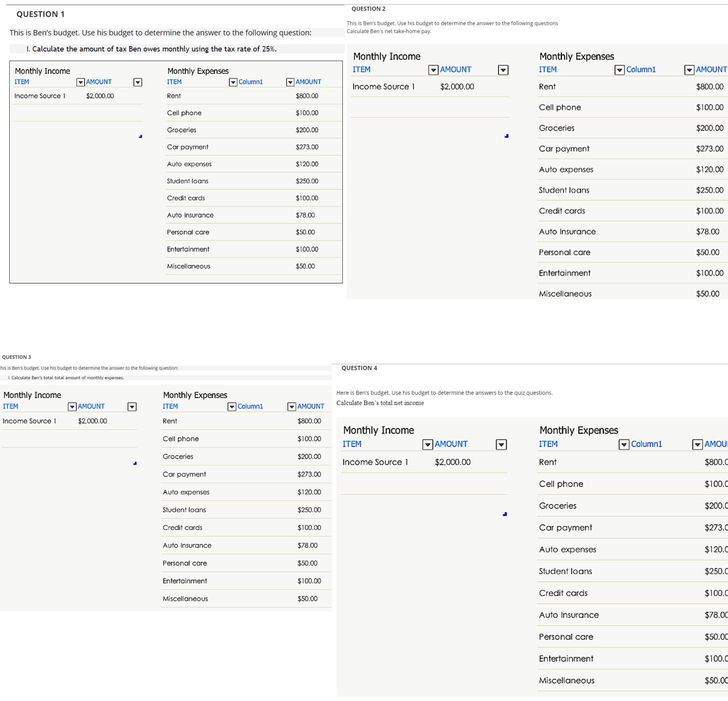This screenshot has width=728, height=701.
Task: Click the blue resize handle in Question 2 income table
Action: pyautogui.click(x=506, y=136)
